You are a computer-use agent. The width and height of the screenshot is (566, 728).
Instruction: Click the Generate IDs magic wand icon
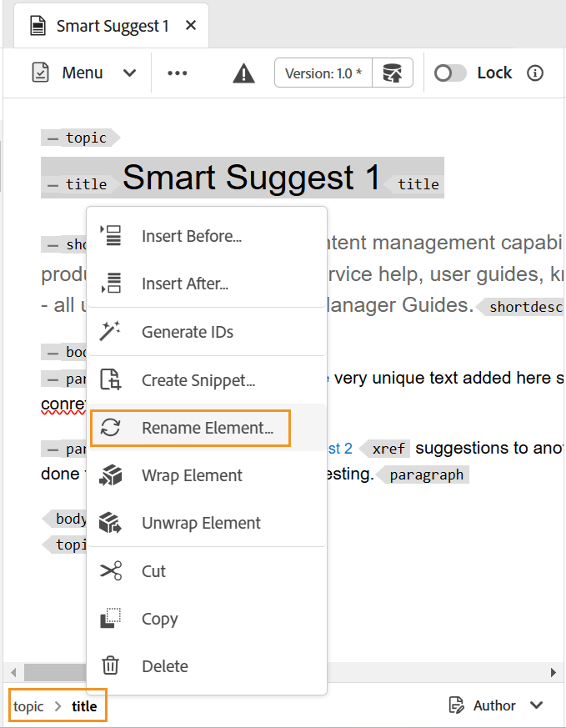tap(110, 332)
